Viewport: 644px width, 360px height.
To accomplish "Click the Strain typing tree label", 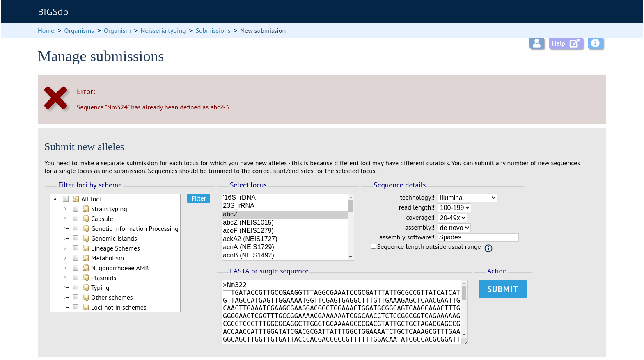I will point(109,209).
